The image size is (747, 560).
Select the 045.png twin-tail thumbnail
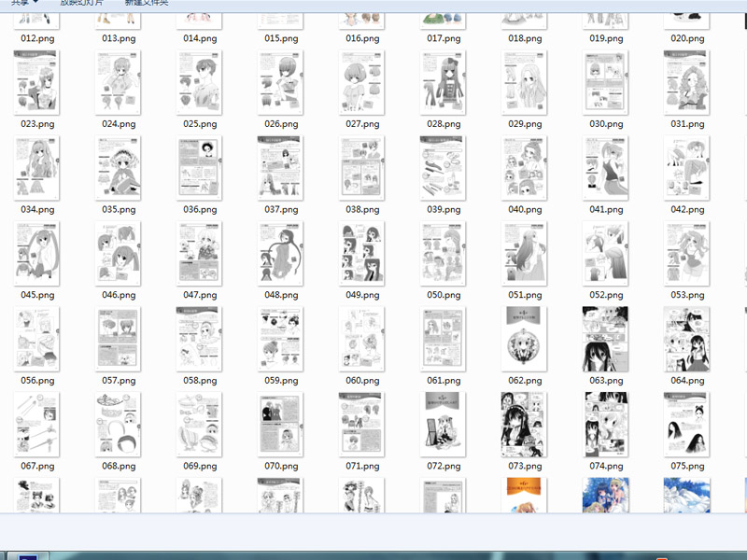[36, 253]
